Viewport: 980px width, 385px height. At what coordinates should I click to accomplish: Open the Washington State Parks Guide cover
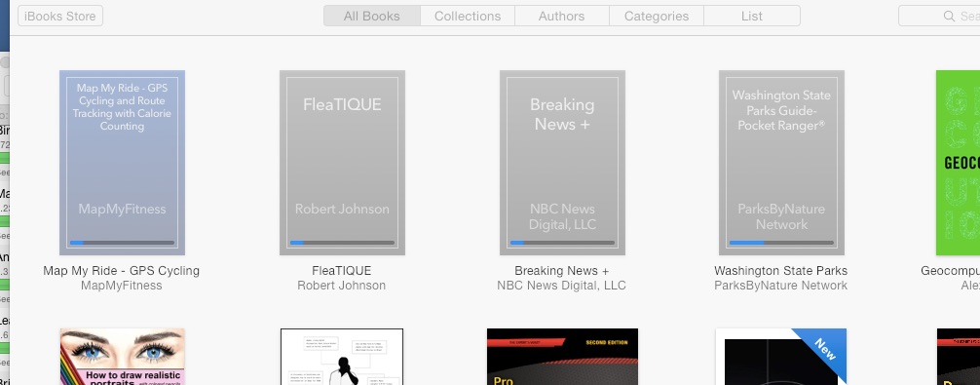(781, 163)
